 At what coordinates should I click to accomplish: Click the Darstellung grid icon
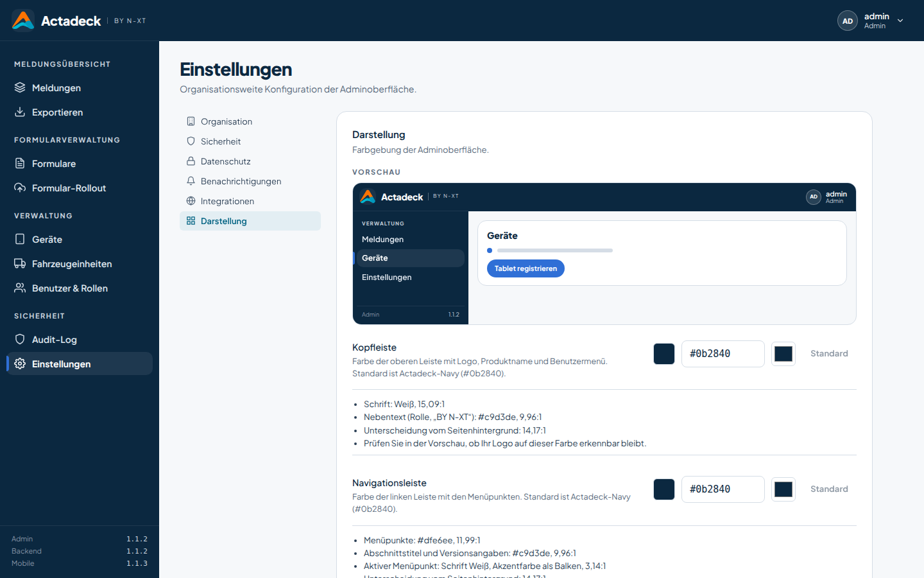point(191,221)
